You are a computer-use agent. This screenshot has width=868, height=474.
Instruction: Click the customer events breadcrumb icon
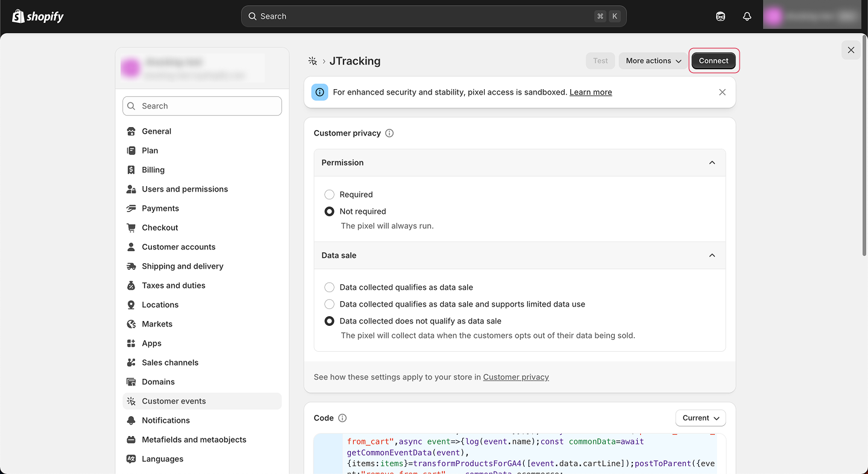point(312,61)
